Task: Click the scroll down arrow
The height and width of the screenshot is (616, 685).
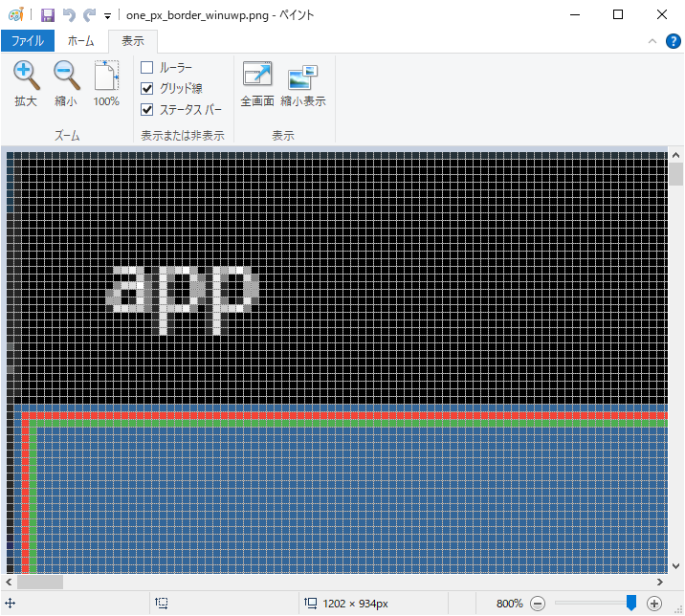Action: click(675, 566)
